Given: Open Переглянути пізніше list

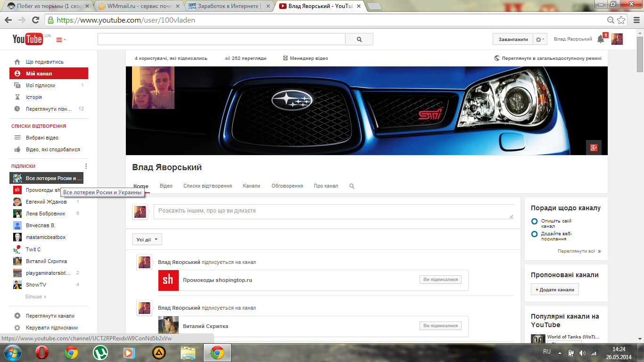Looking at the screenshot, I should pos(49,109).
